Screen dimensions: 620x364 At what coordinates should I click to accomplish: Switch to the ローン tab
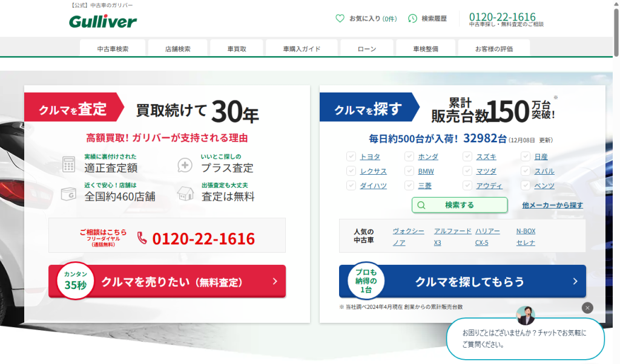click(x=366, y=48)
